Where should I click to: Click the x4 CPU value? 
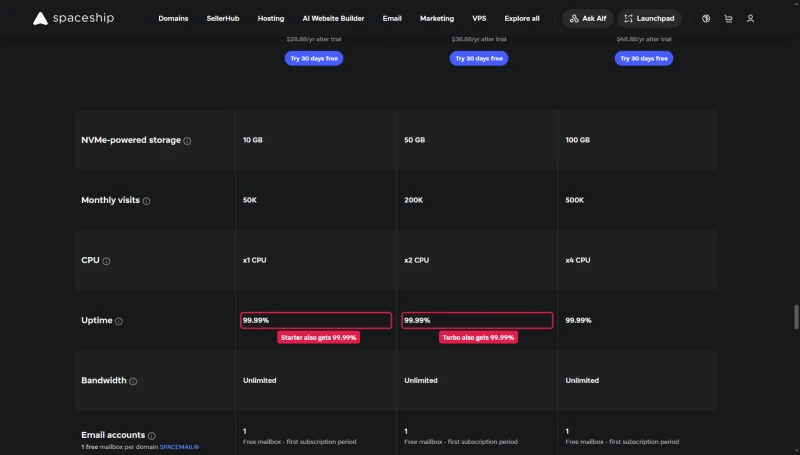(578, 260)
